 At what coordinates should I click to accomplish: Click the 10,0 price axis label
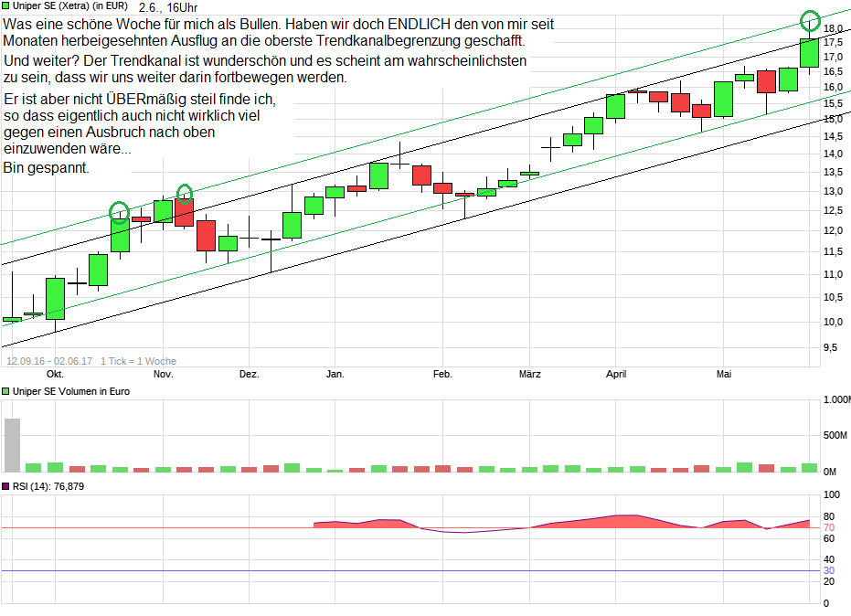[833, 322]
